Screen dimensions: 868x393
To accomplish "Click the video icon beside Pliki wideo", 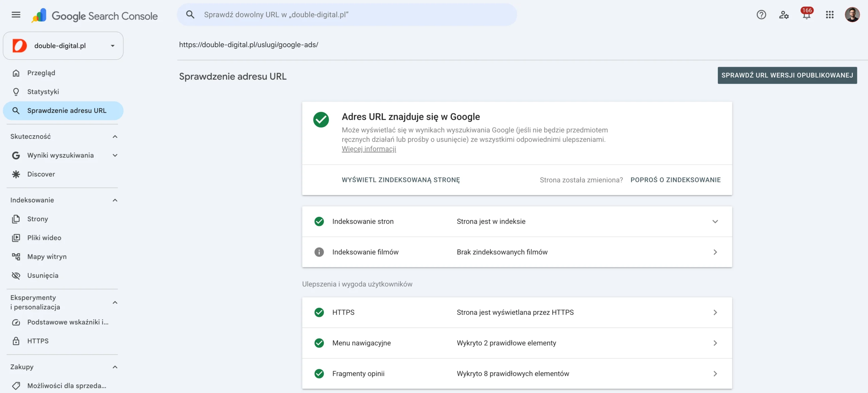I will point(16,238).
